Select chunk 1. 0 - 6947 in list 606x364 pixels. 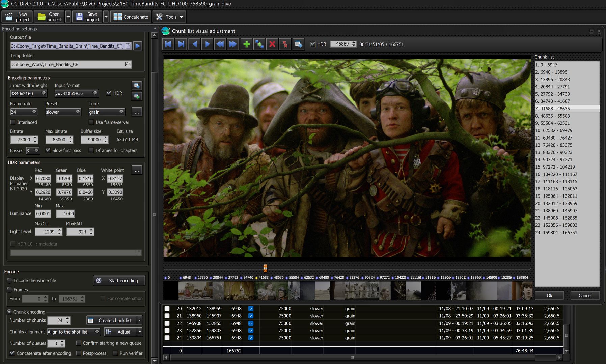point(567,65)
